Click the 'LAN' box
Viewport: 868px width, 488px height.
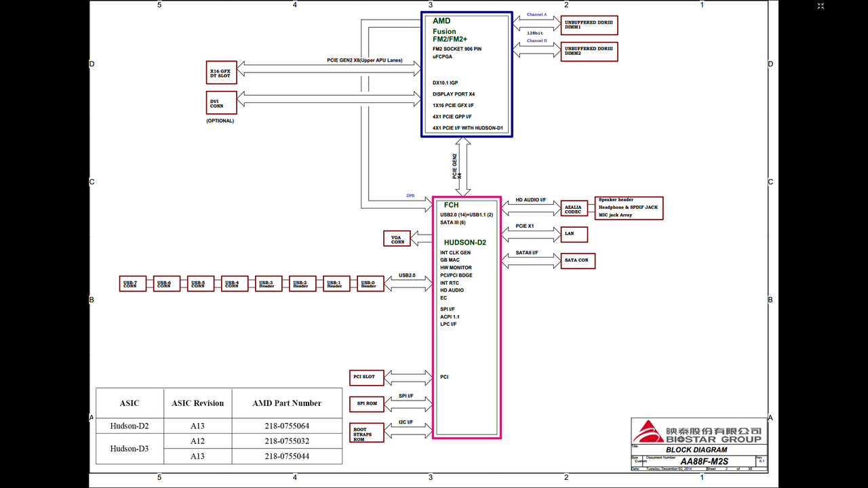coord(574,234)
